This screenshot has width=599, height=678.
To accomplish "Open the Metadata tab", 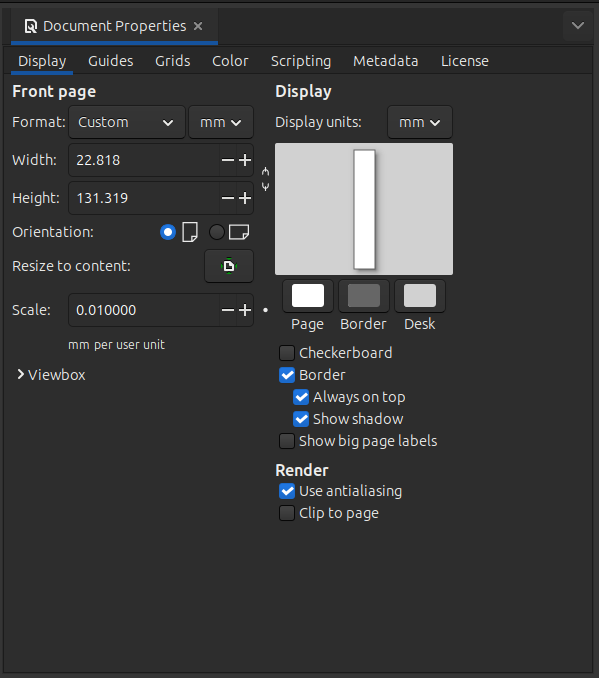I will [386, 61].
